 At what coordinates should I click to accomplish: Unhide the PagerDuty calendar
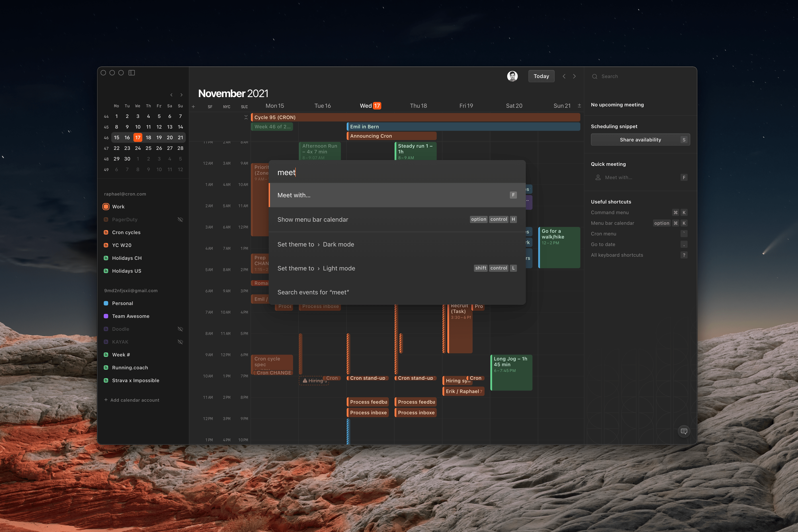pos(180,219)
